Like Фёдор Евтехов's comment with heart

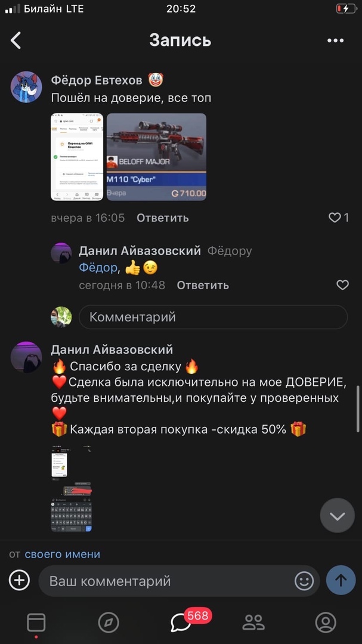335,218
